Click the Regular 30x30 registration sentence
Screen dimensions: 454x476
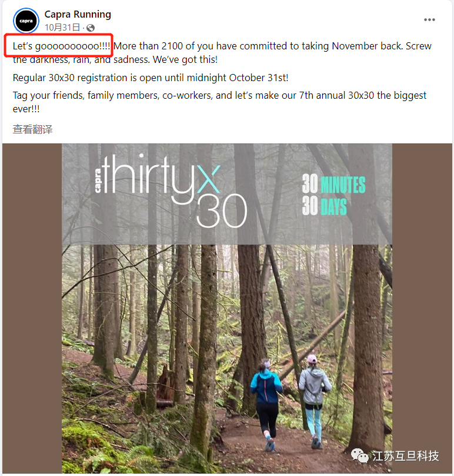tap(151, 78)
